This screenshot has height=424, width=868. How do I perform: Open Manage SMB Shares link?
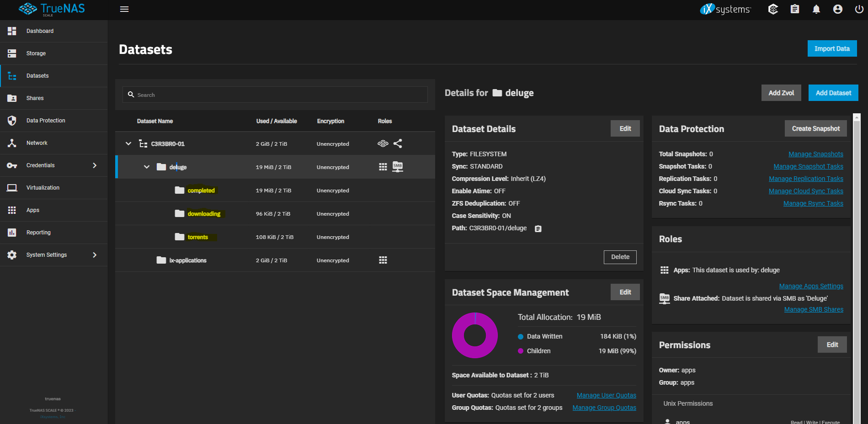coord(814,309)
